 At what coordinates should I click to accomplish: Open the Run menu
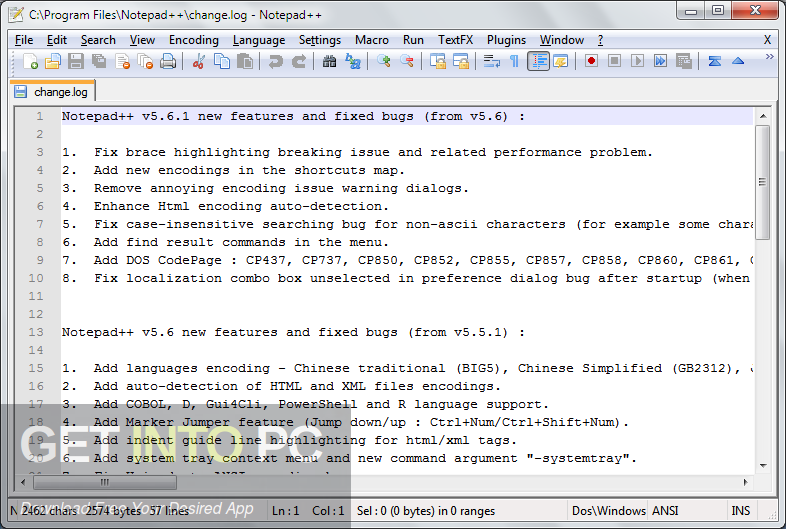click(x=413, y=40)
